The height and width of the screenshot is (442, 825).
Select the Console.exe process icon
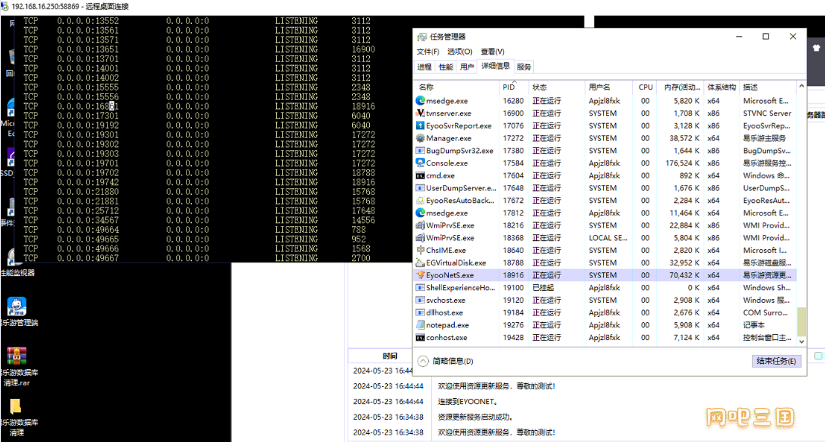pyautogui.click(x=420, y=163)
